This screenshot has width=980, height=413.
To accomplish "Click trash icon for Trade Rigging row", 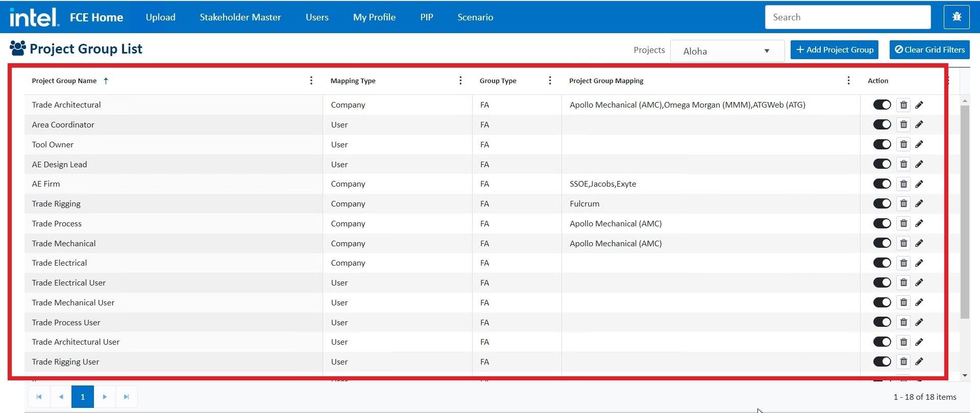I will coord(903,204).
